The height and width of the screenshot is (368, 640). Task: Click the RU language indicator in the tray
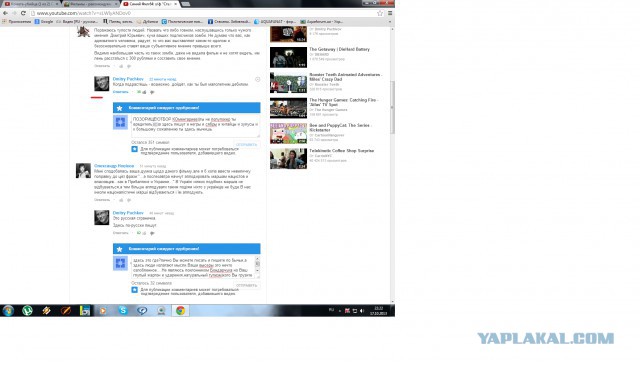pos(331,310)
